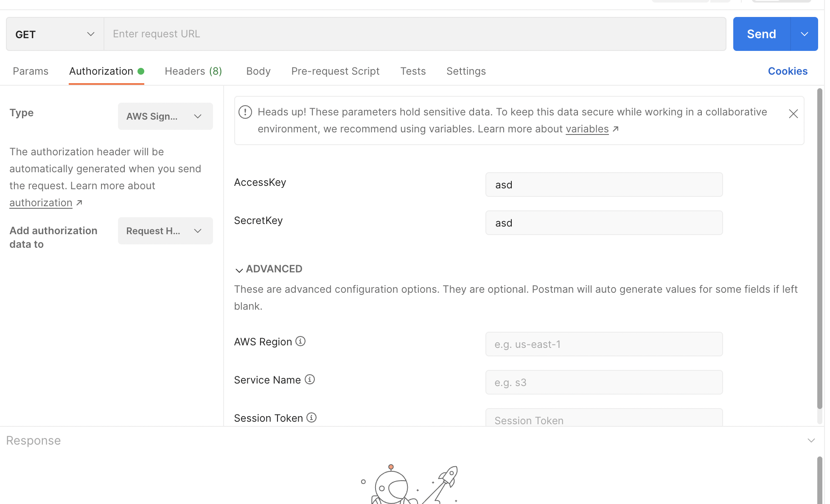This screenshot has width=830, height=504.
Task: Send the request
Action: tap(762, 34)
